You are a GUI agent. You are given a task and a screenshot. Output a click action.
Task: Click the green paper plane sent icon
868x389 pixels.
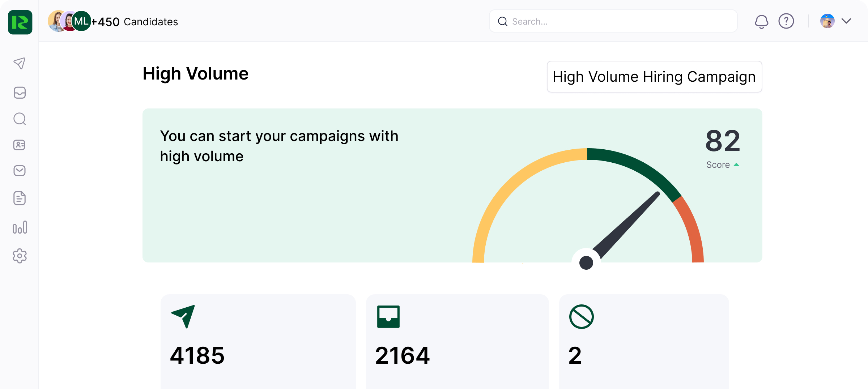tap(183, 316)
